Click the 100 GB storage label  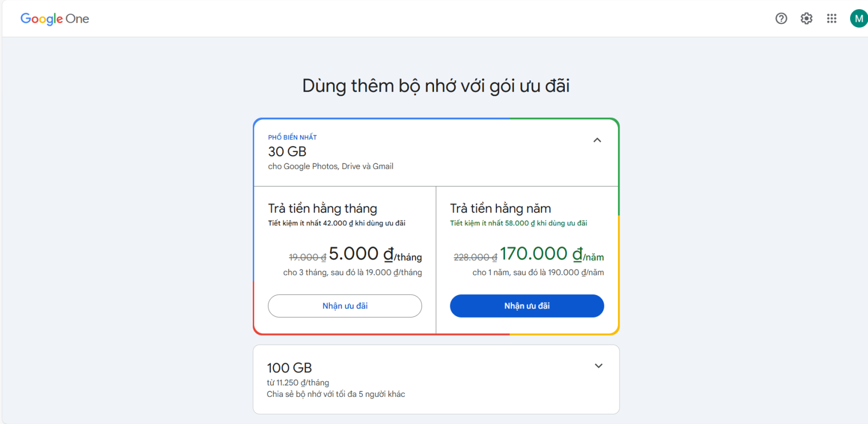pyautogui.click(x=289, y=368)
